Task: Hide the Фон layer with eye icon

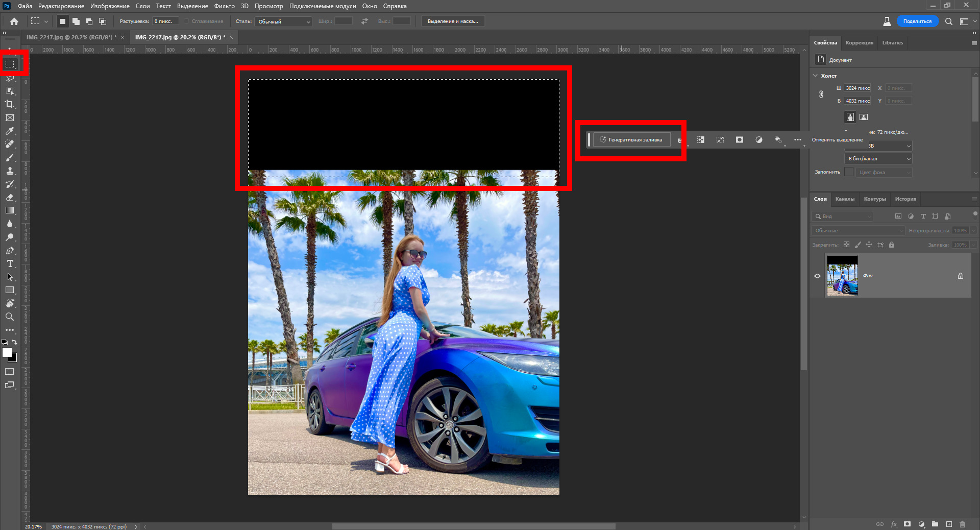Action: [x=817, y=276]
